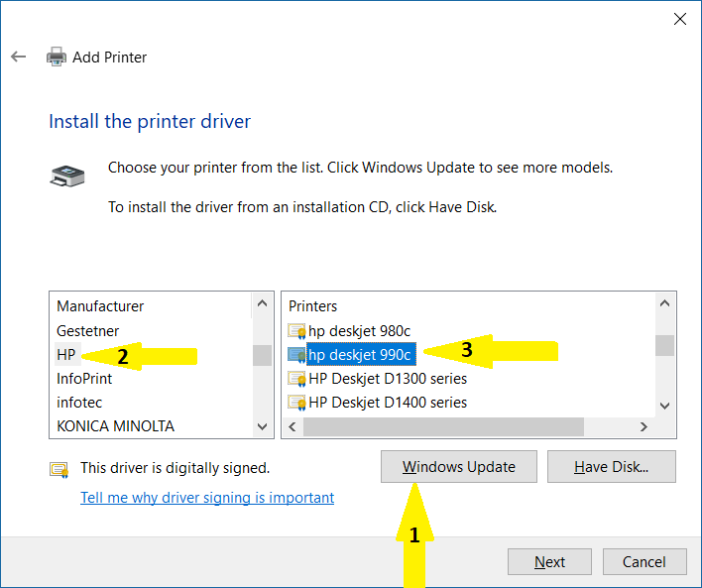Select KONICA MINOLTA manufacturer
This screenshot has width=702, height=588.
[115, 425]
